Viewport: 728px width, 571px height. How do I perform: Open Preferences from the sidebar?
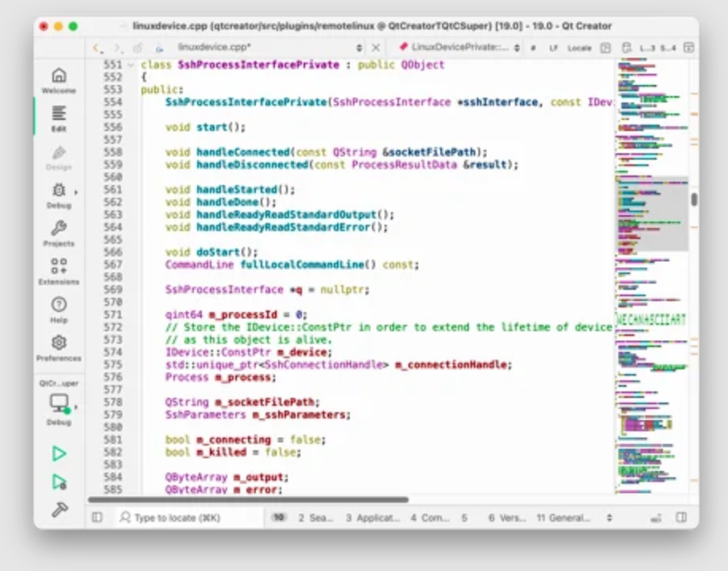click(x=59, y=348)
